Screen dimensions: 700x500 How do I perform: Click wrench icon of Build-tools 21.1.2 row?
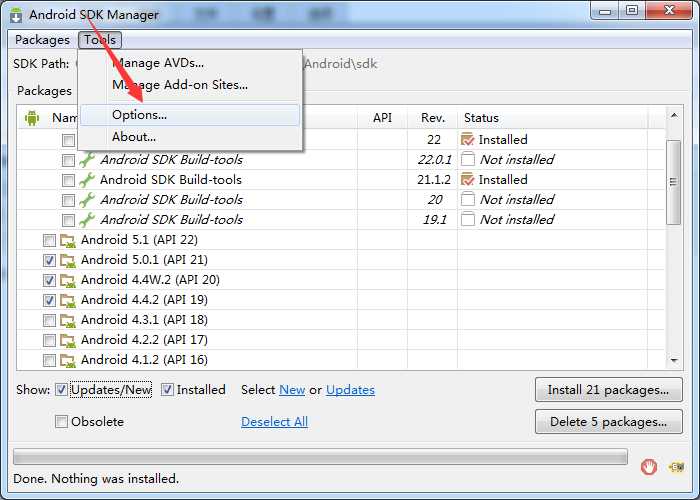pyautogui.click(x=87, y=180)
